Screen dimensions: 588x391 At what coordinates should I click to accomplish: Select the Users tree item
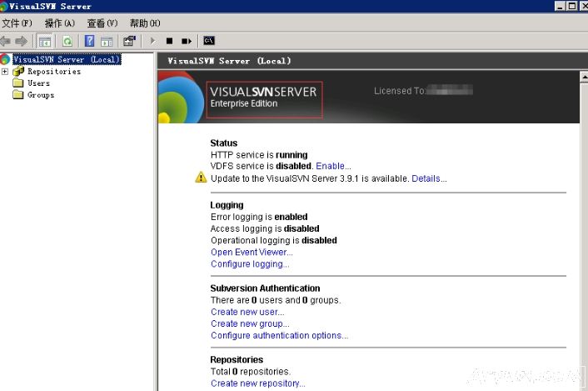(38, 83)
